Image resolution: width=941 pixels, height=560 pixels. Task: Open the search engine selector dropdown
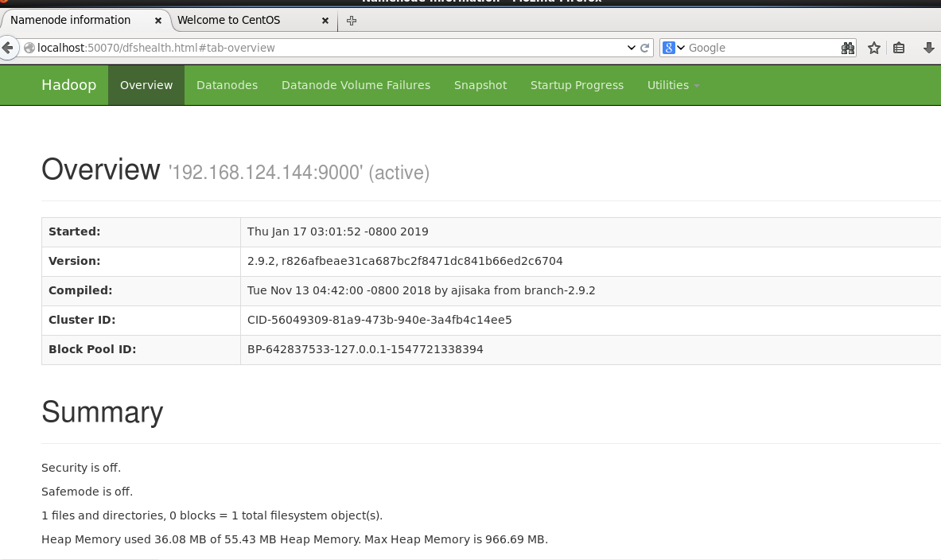(674, 48)
